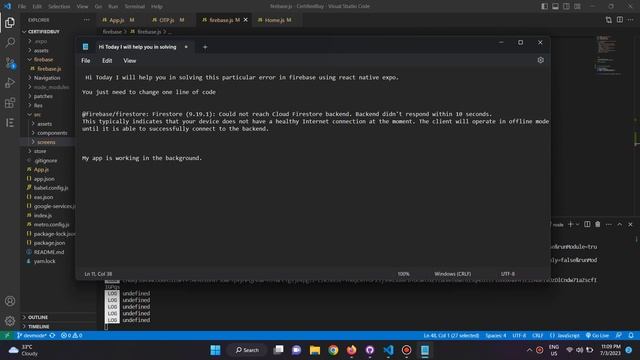Expand the patches folder
The image size is (640, 360).
pos(30,96)
